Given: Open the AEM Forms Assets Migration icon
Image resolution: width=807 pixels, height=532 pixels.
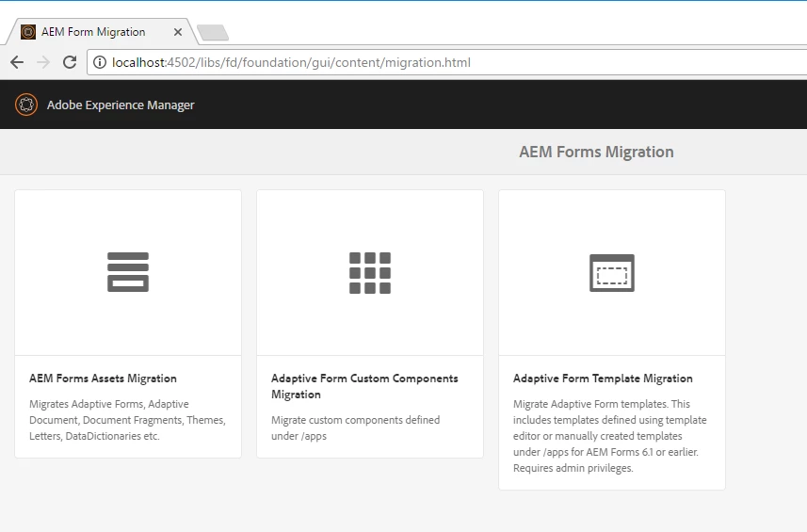Looking at the screenshot, I should 128,272.
